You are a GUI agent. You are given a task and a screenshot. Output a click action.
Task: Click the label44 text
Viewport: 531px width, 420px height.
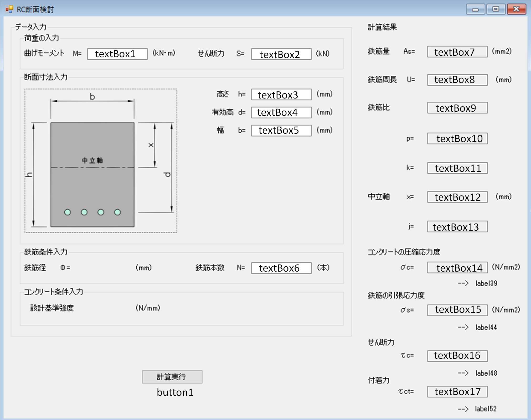coord(486,327)
